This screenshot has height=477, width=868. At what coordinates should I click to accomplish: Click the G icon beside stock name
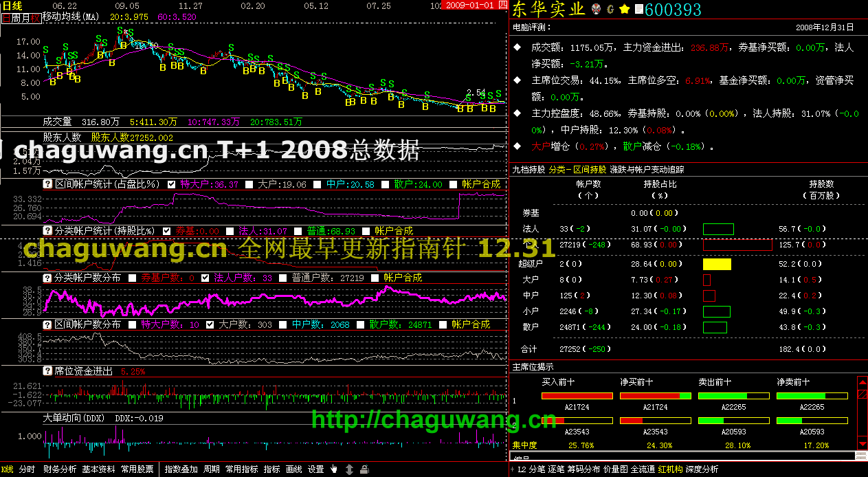coord(610,10)
